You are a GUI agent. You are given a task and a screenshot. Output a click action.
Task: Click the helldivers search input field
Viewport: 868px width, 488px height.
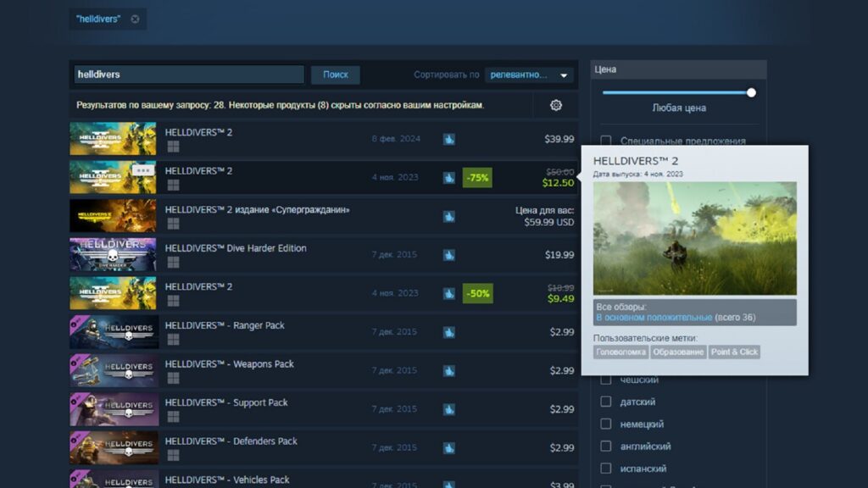point(189,75)
